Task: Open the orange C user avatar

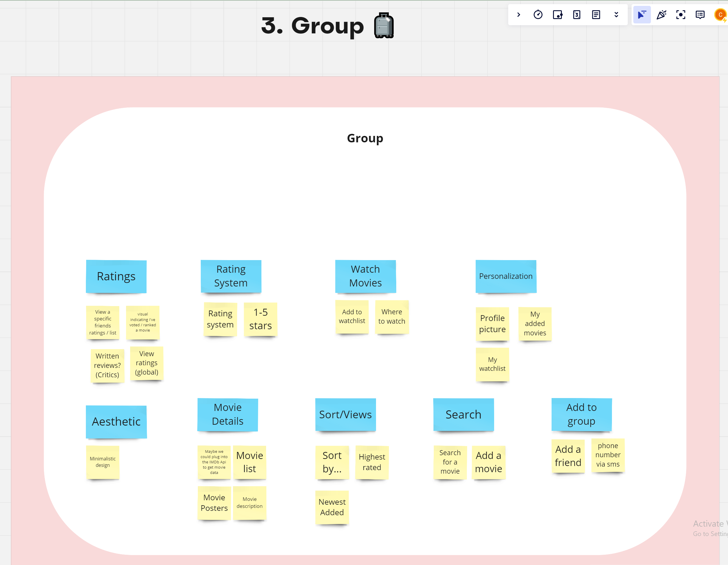Action: (720, 15)
